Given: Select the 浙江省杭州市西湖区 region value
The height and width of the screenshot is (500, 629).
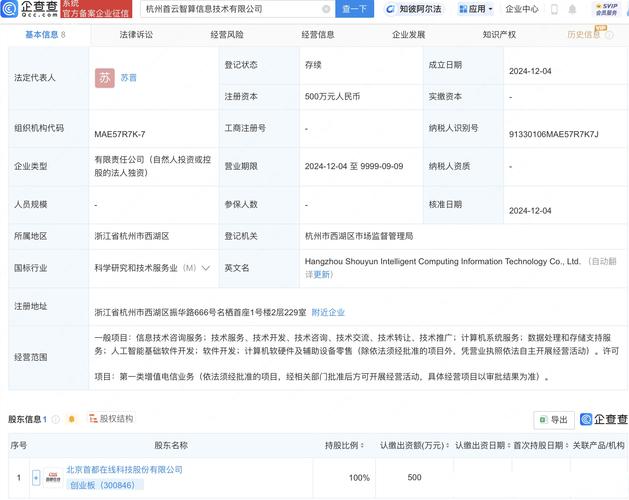Looking at the screenshot, I should click(x=132, y=236).
